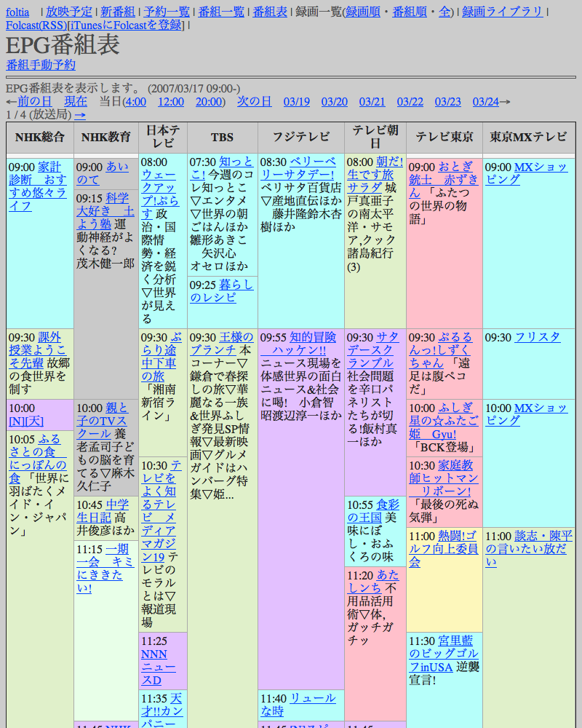Open 新番組 from the navigation bar
582x728 pixels.
coord(117,12)
